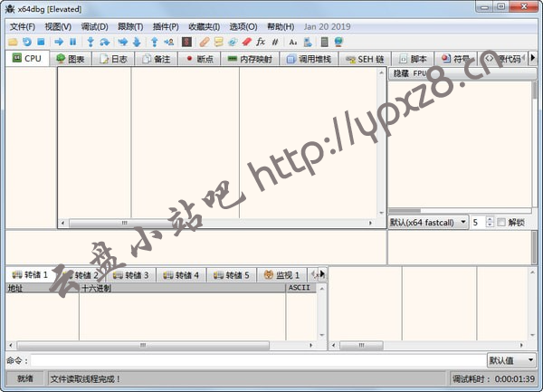Click Run To User Code icon
543x392 pixels.
pyautogui.click(x=168, y=43)
